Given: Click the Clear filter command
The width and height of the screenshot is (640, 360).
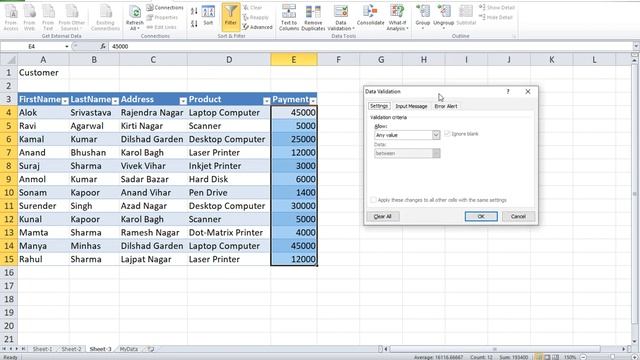Looking at the screenshot, I should coord(253,7).
